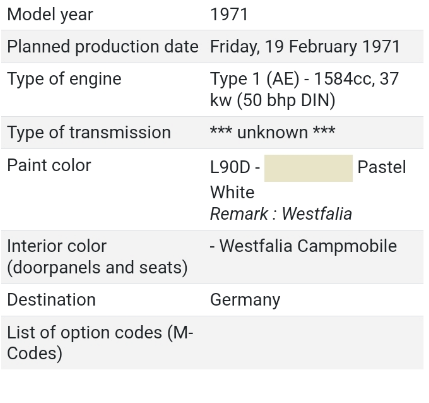The image size is (429, 403).
Task: Select the Type of transmission label
Action: 89,132
